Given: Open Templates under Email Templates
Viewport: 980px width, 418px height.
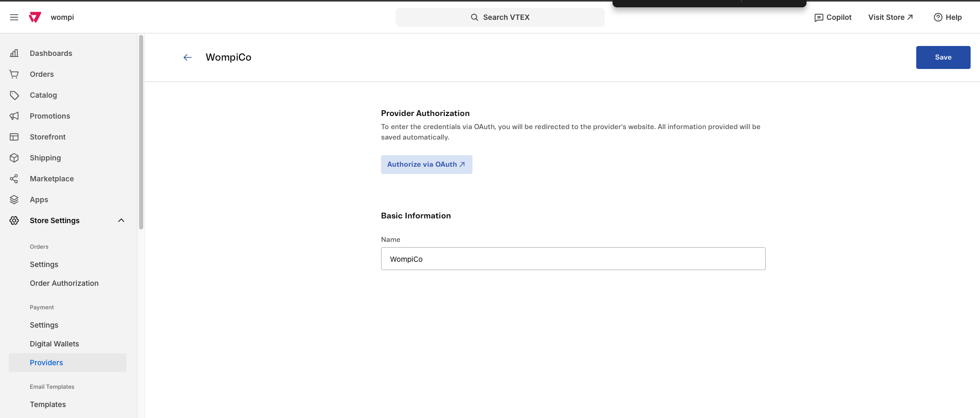Looking at the screenshot, I should pos(48,404).
